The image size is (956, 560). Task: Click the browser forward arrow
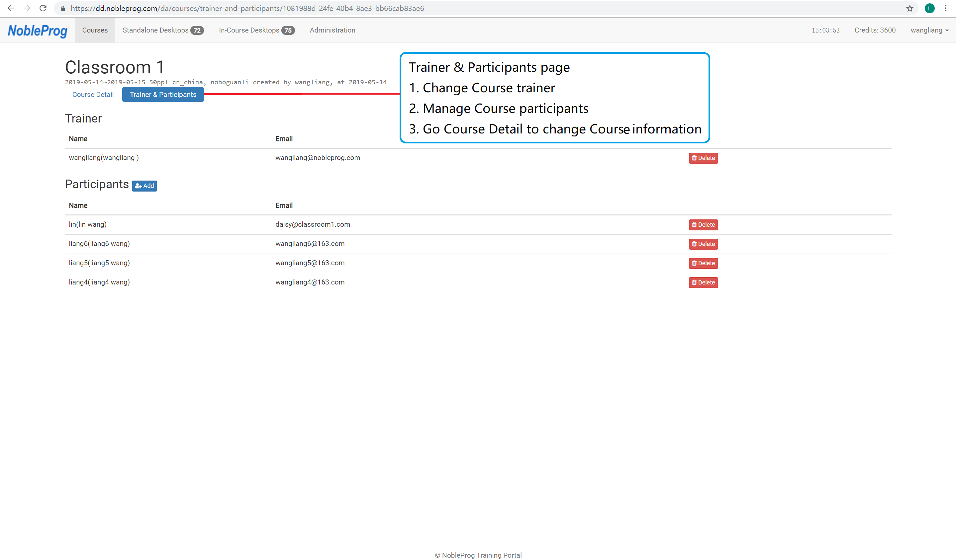[27, 8]
